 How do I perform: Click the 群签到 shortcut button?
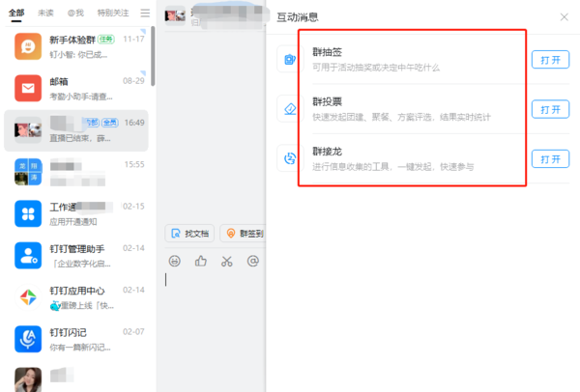[x=243, y=234]
